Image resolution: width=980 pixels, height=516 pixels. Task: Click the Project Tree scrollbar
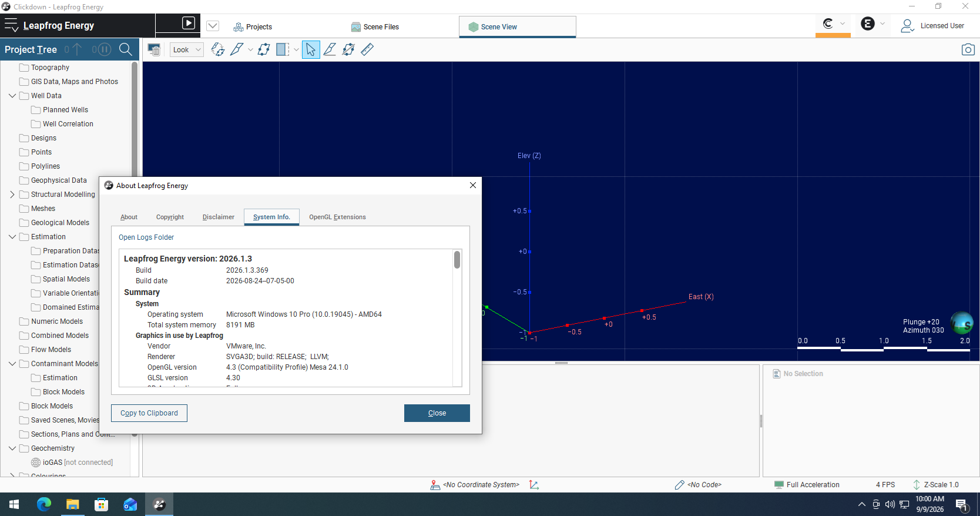tap(135, 249)
